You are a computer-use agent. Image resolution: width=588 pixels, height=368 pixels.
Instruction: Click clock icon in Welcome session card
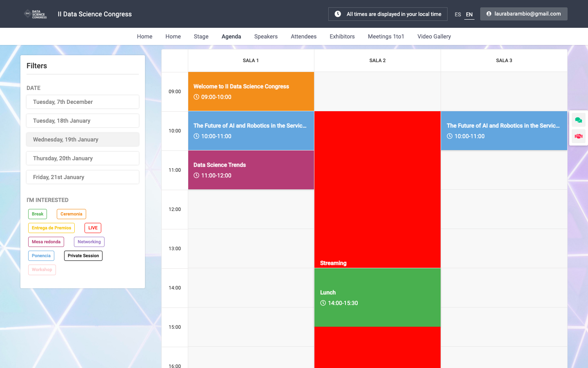(x=196, y=97)
